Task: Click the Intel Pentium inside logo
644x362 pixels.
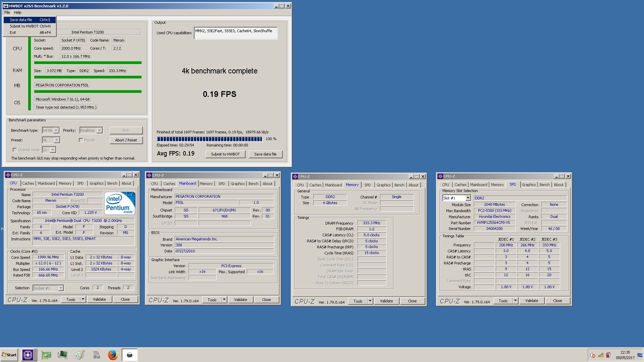Action: (x=120, y=203)
